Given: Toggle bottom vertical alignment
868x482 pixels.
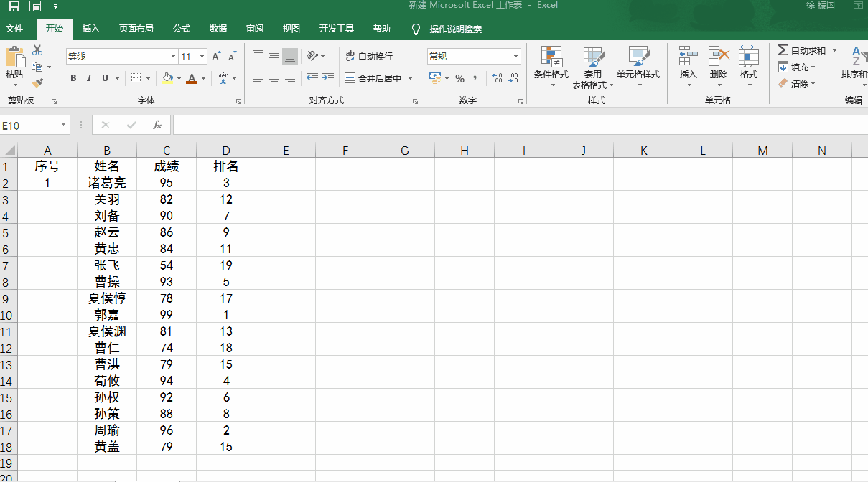Looking at the screenshot, I should point(290,56).
